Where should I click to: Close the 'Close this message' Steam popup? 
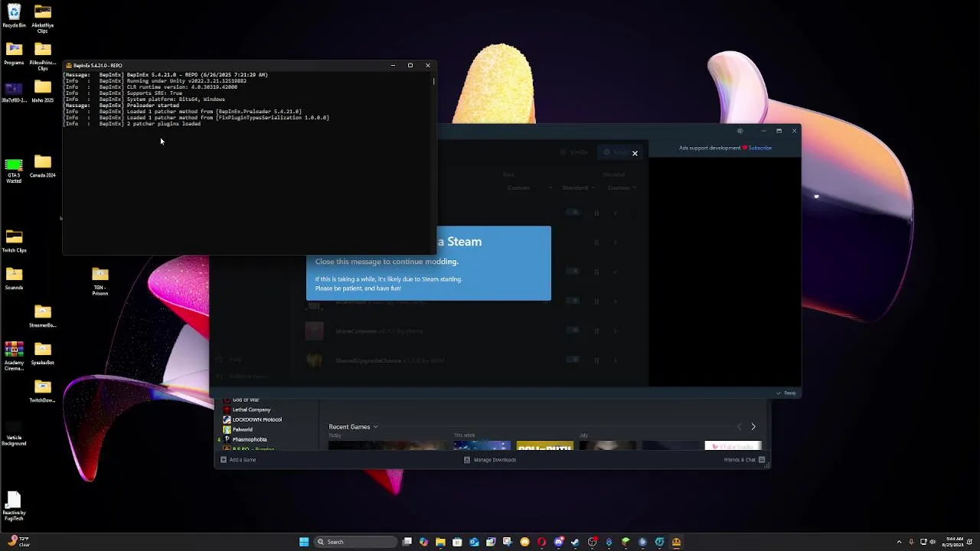pos(635,153)
